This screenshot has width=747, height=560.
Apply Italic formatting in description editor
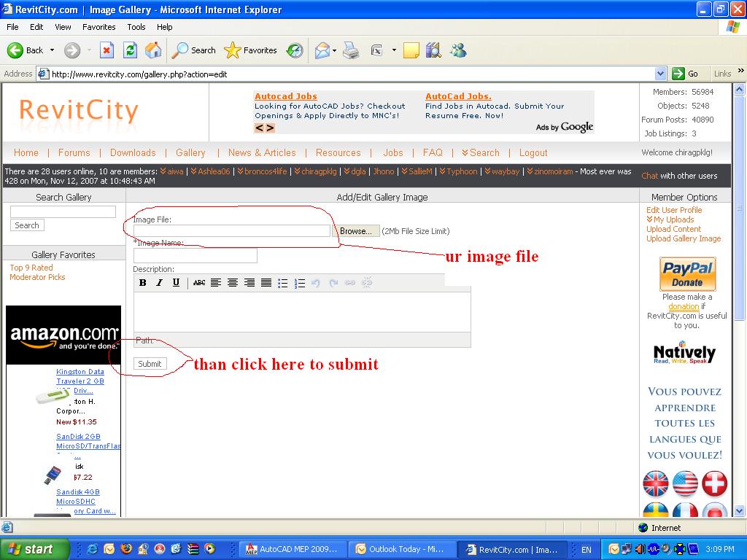click(160, 283)
